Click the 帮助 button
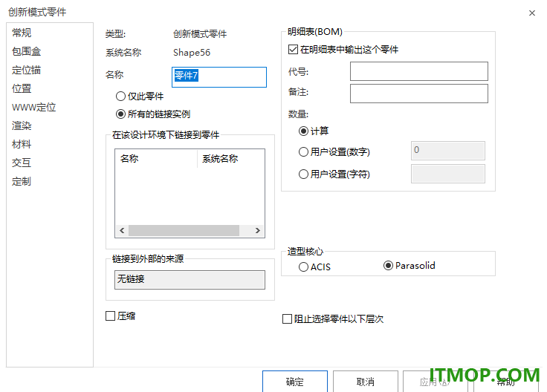Image resolution: width=547 pixels, height=392 pixels. tap(506, 382)
